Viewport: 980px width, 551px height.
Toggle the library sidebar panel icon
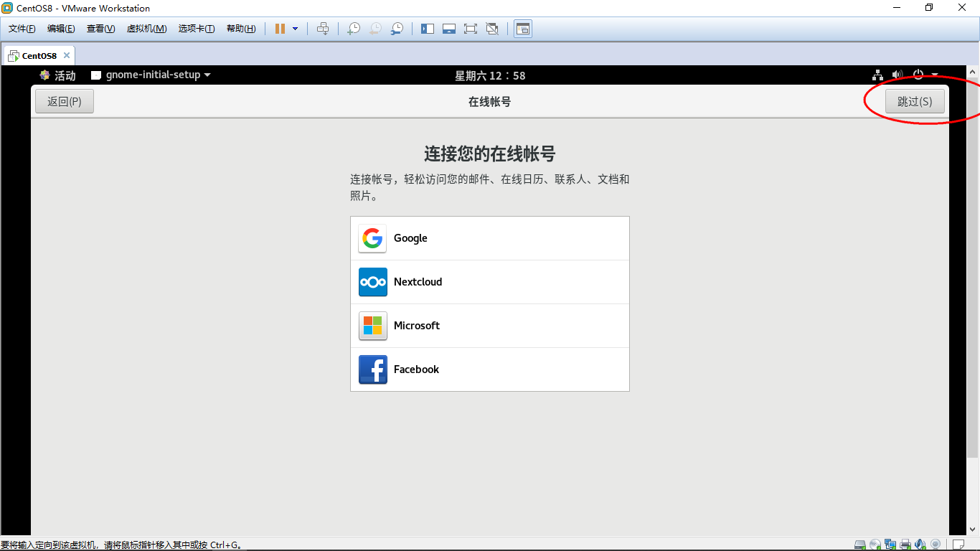[428, 29]
